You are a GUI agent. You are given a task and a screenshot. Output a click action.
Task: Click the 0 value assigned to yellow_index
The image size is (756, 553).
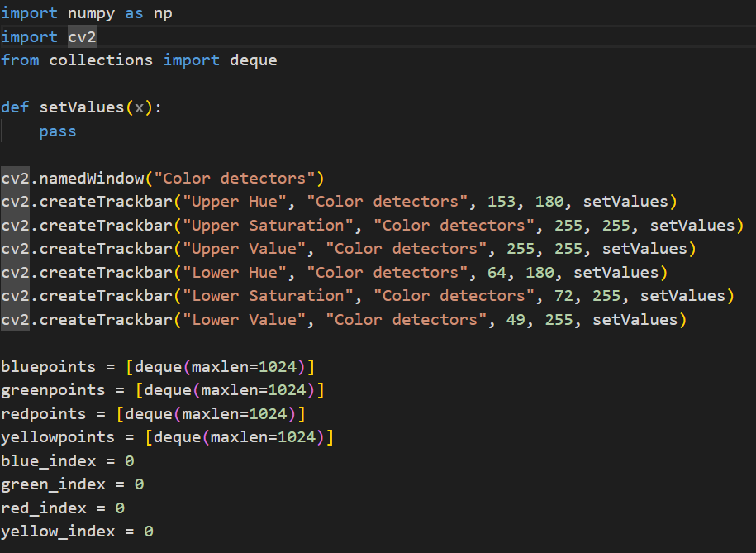tap(149, 532)
